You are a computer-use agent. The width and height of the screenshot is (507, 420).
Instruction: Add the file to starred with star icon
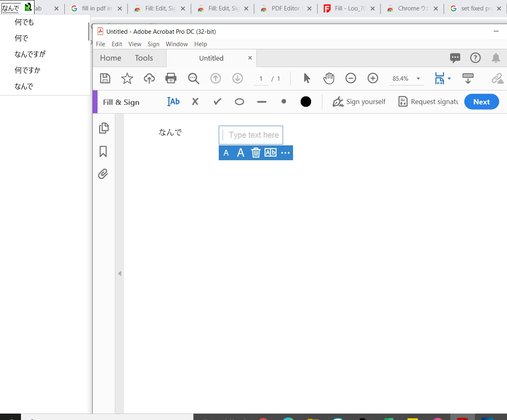click(127, 78)
